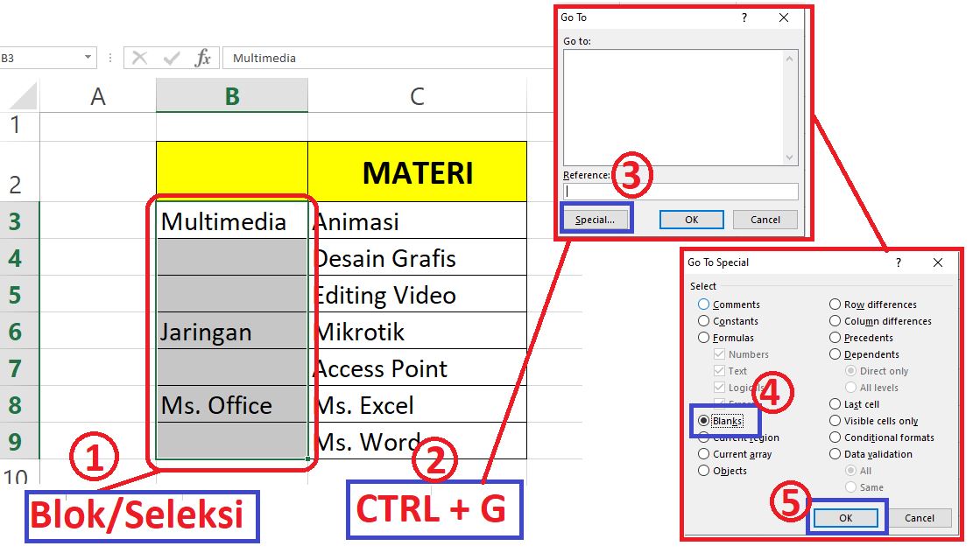Click OK in the Go To dialog
Screen dimensions: 980x553
coord(691,220)
